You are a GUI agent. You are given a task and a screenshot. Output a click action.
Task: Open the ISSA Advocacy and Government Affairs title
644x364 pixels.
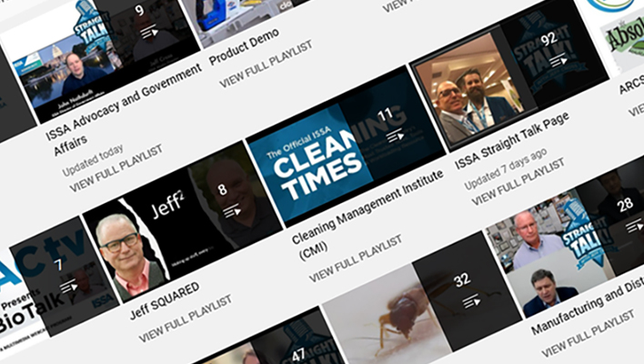pos(125,111)
